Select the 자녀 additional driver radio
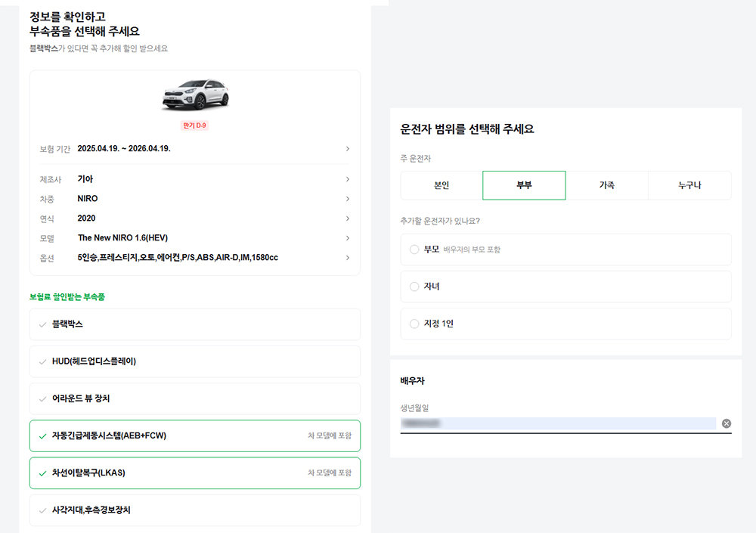This screenshot has height=533, width=756. (x=414, y=287)
